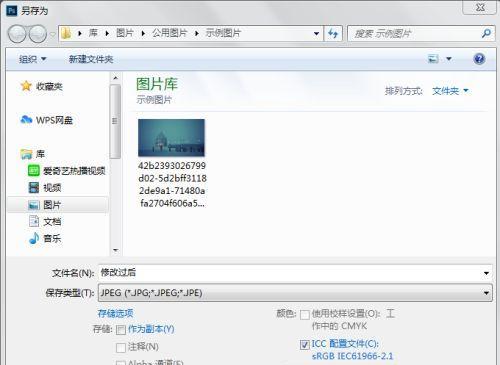The height and width of the screenshot is (365, 500).
Task: Select 文档 library in navigation pane
Action: coord(52,222)
